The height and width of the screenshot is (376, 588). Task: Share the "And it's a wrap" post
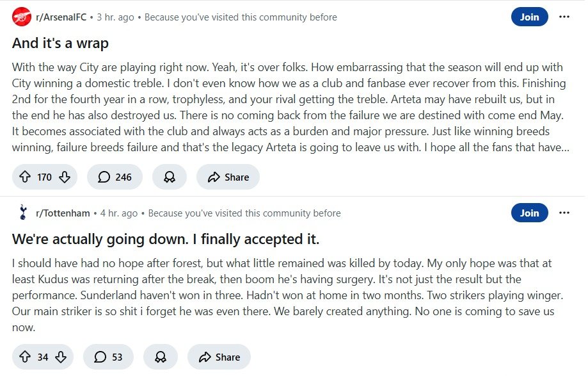click(x=228, y=177)
